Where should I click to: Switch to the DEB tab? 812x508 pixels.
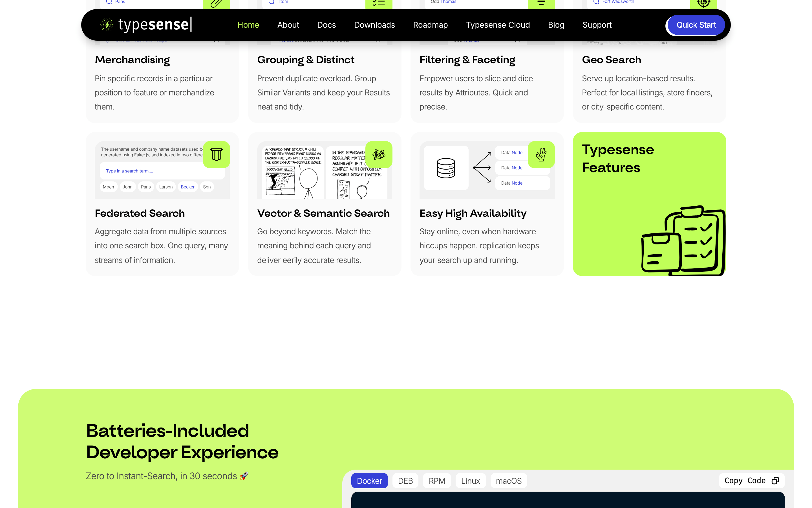[x=405, y=481]
